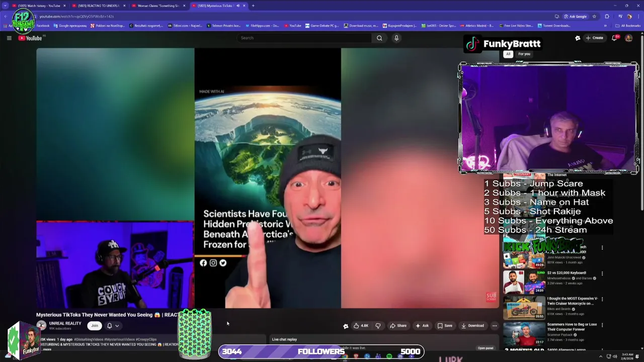
Task: Save video to a playlist
Action: (x=445, y=325)
